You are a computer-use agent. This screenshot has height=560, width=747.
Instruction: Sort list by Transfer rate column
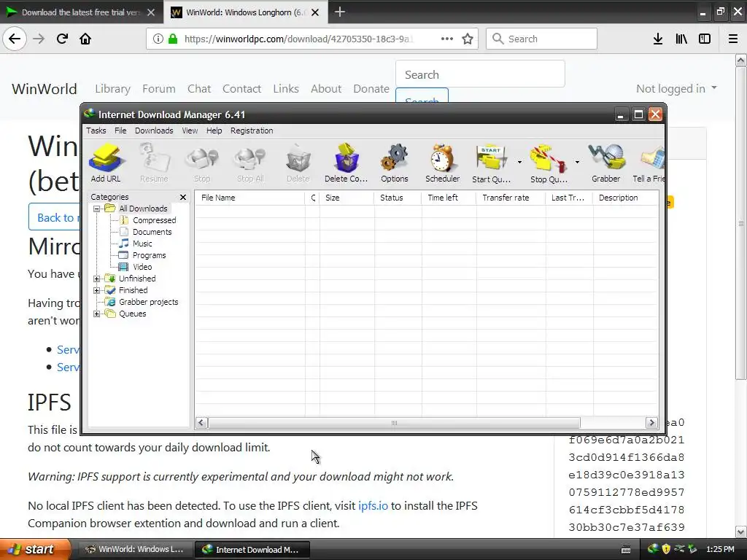pyautogui.click(x=510, y=198)
